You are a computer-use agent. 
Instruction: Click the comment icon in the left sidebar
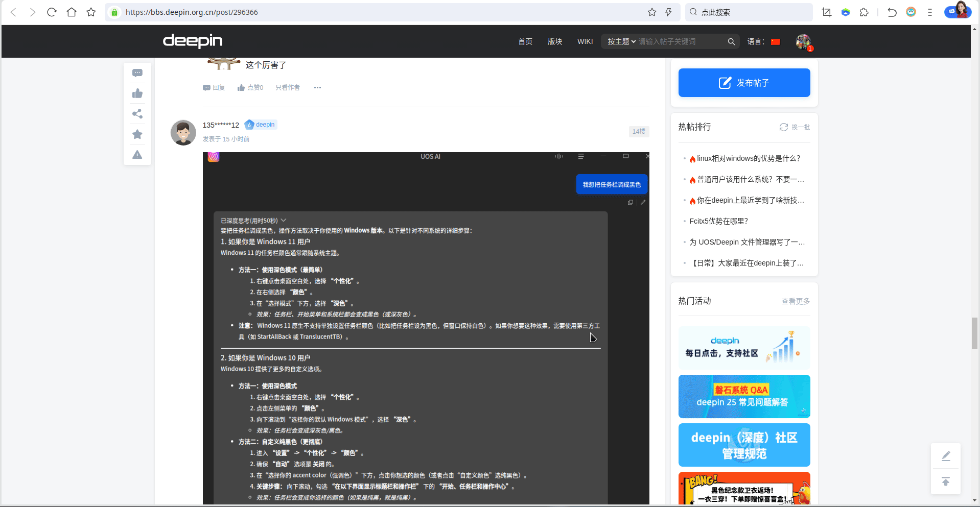pyautogui.click(x=137, y=73)
